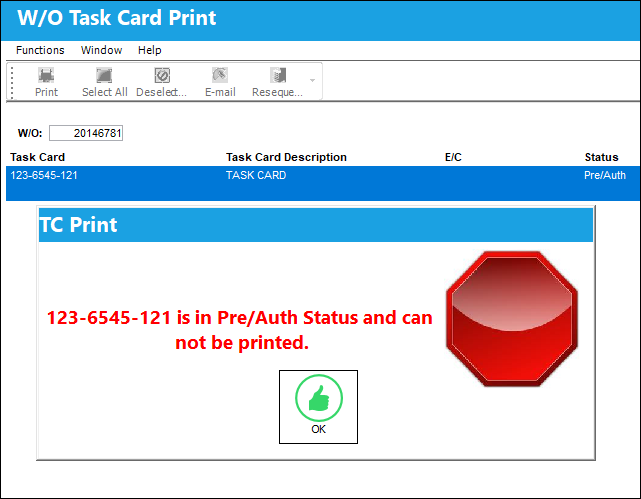Open the Window menu

pyautogui.click(x=101, y=50)
